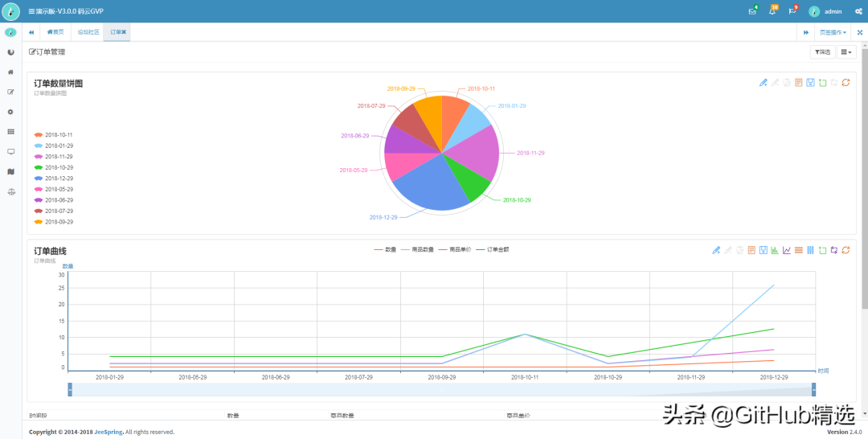868x439 pixels.
Task: Click the right data zoom slider handle
Action: pos(813,390)
